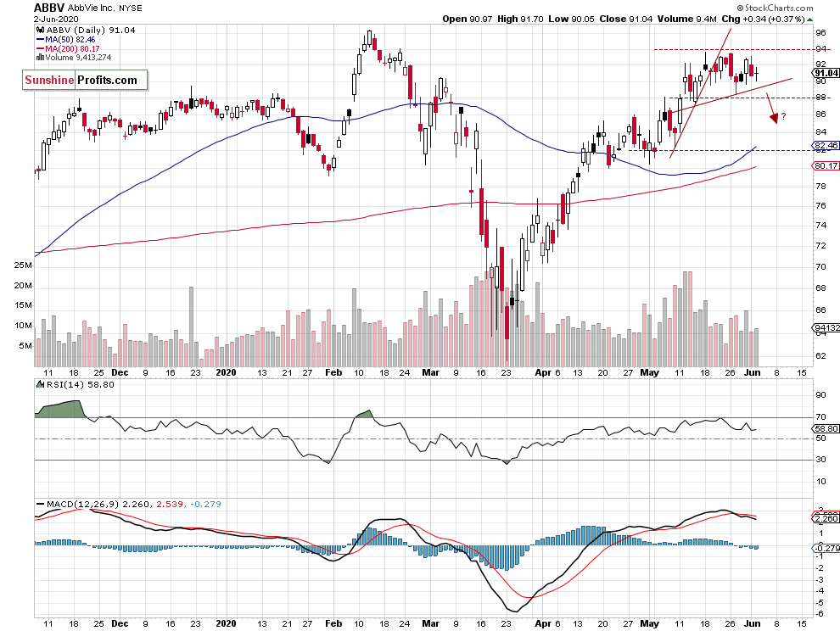Click the volume bars icon beside Volume 9,413,274
Image resolution: width=840 pixels, height=631 pixels.
pos(40,58)
